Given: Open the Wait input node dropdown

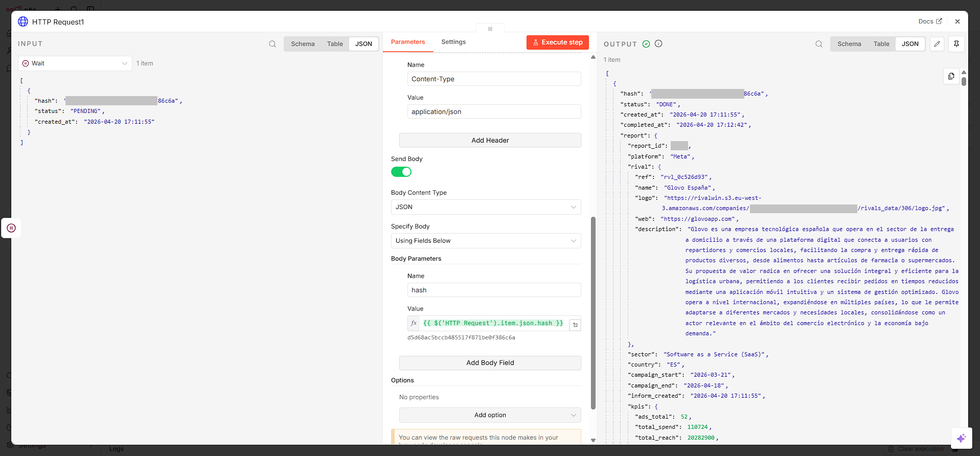Looking at the screenshot, I should click(x=75, y=63).
